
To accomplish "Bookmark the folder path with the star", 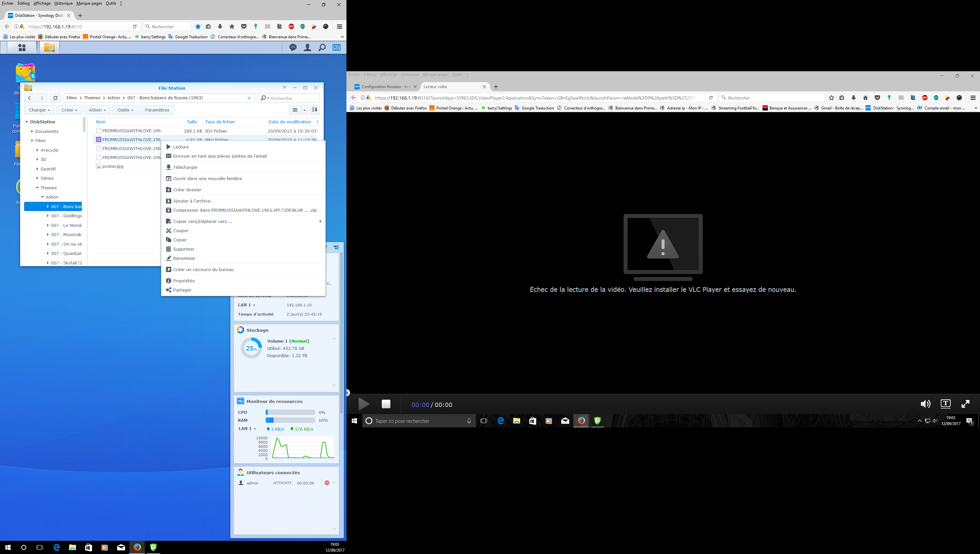I will point(249,98).
